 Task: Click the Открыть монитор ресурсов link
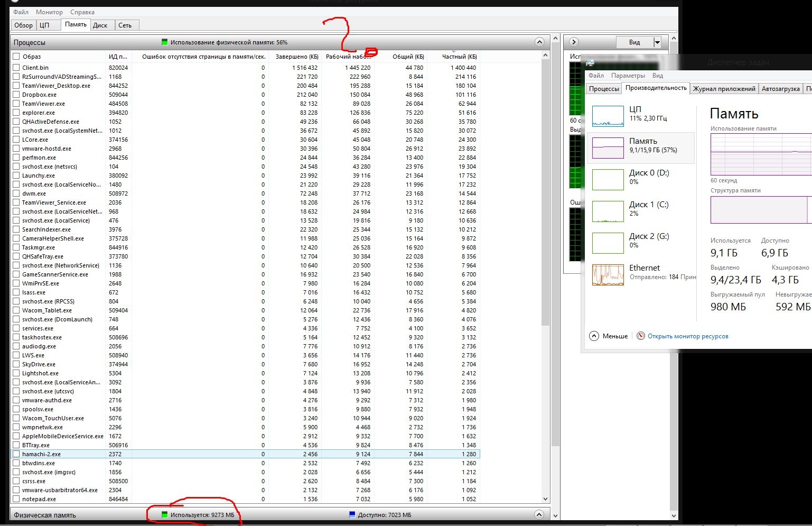pos(688,336)
